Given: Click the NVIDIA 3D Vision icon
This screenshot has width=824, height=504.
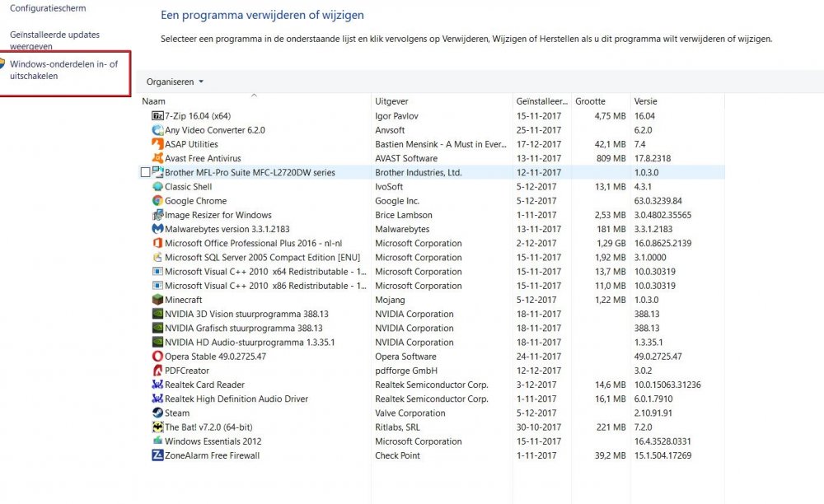Looking at the screenshot, I should click(x=157, y=314).
